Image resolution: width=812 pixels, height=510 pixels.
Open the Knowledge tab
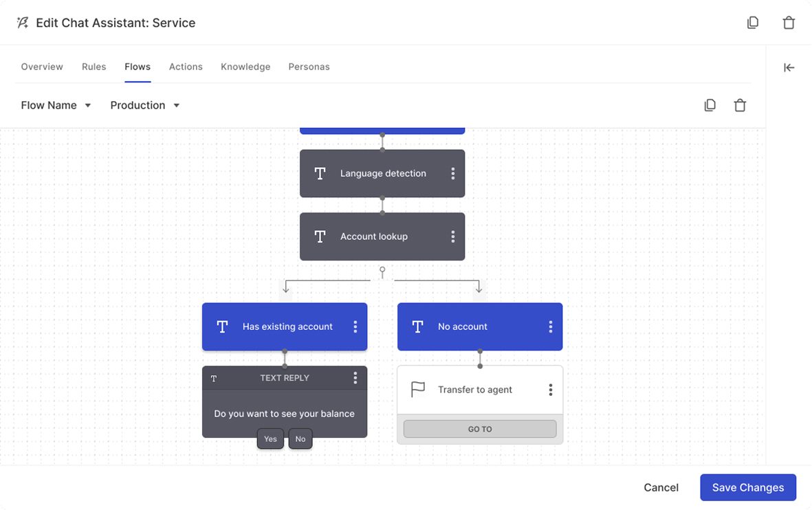[245, 67]
